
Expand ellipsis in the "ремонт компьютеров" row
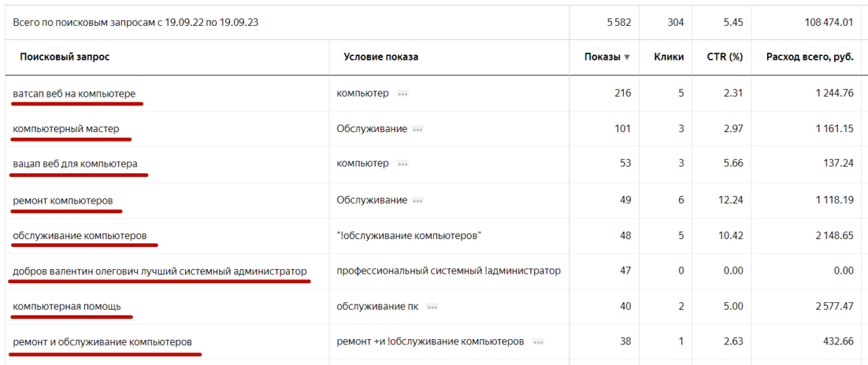point(418,201)
